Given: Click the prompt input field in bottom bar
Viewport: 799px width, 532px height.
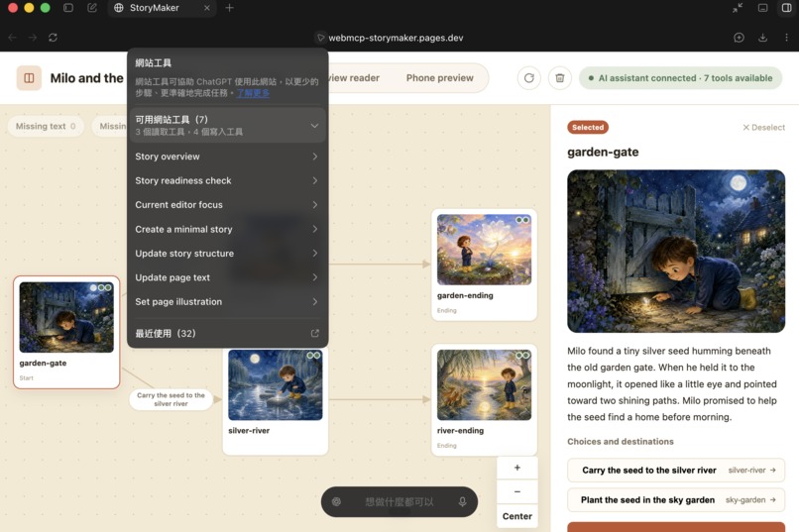Looking at the screenshot, I should click(x=399, y=502).
